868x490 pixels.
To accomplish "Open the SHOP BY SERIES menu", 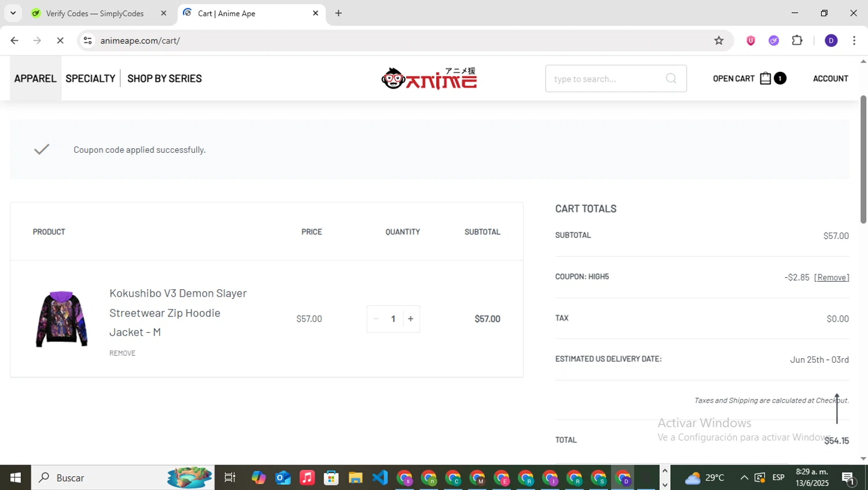I will coord(164,79).
